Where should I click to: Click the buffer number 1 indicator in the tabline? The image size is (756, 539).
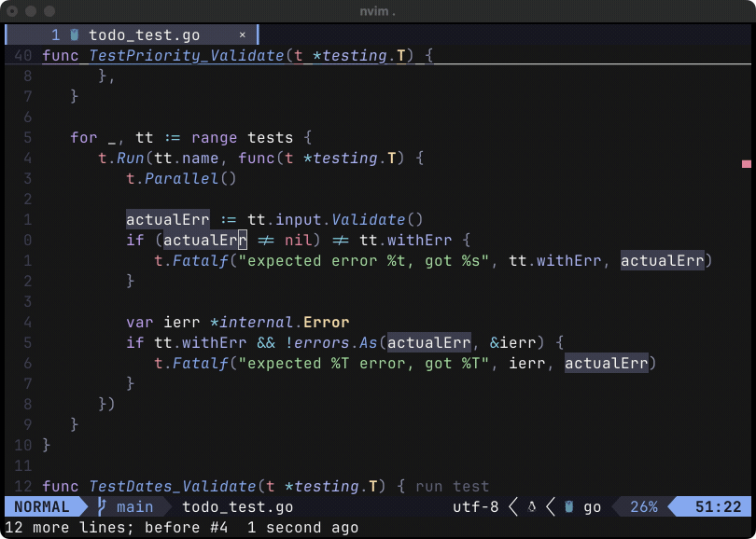click(x=53, y=34)
